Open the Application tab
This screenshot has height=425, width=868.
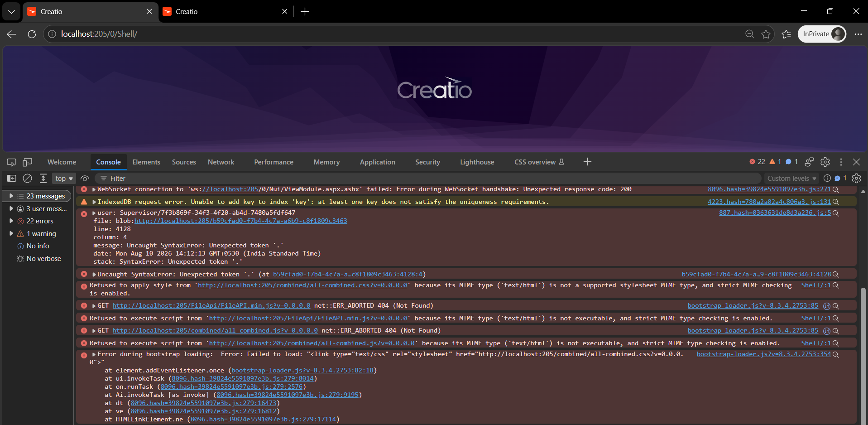(377, 162)
